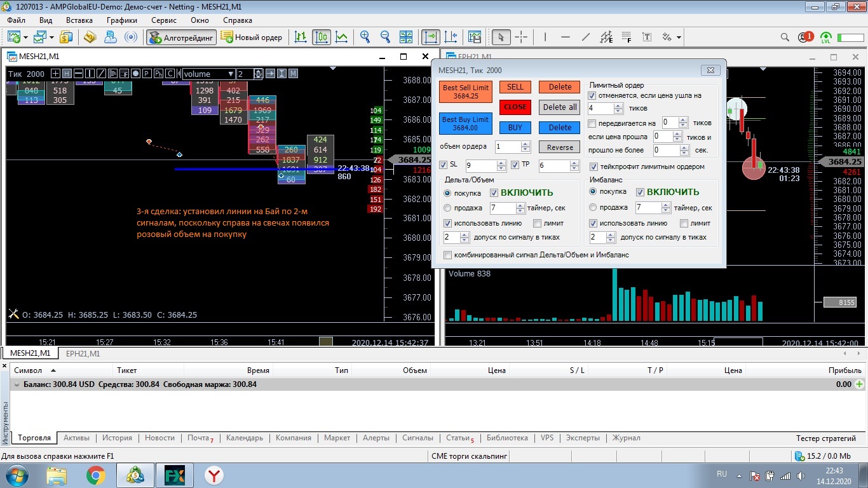Toggle chart auto-scroll icon
This screenshot has height=488, width=868.
tap(431, 37)
